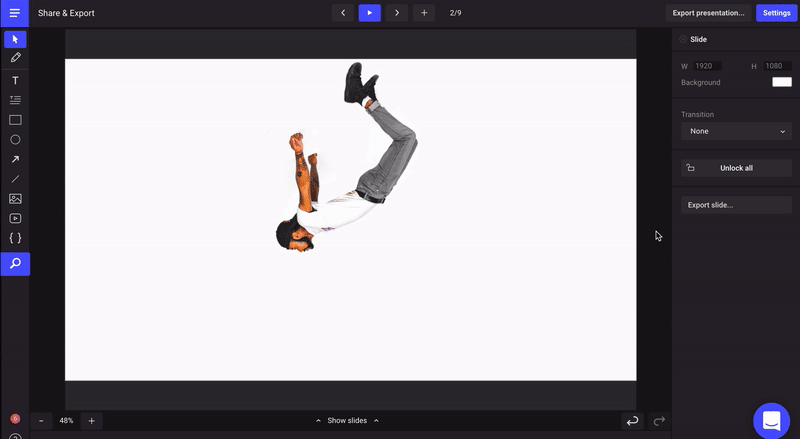Select the pencil drawing tool
This screenshot has height=439, width=800.
pyautogui.click(x=15, y=58)
